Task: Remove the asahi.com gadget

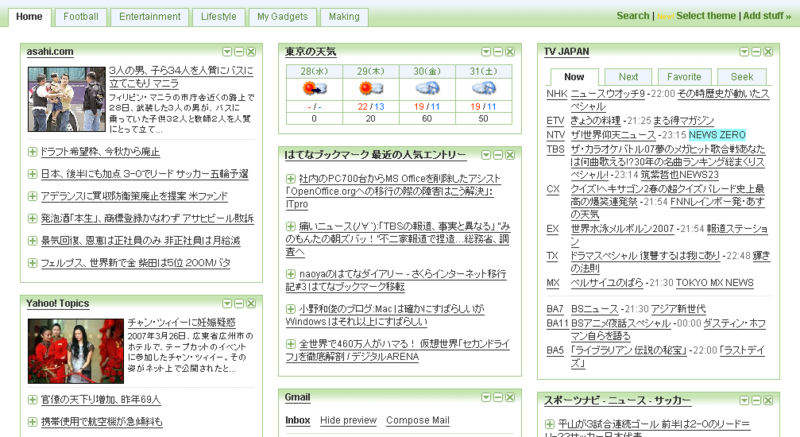Action: 251,52
